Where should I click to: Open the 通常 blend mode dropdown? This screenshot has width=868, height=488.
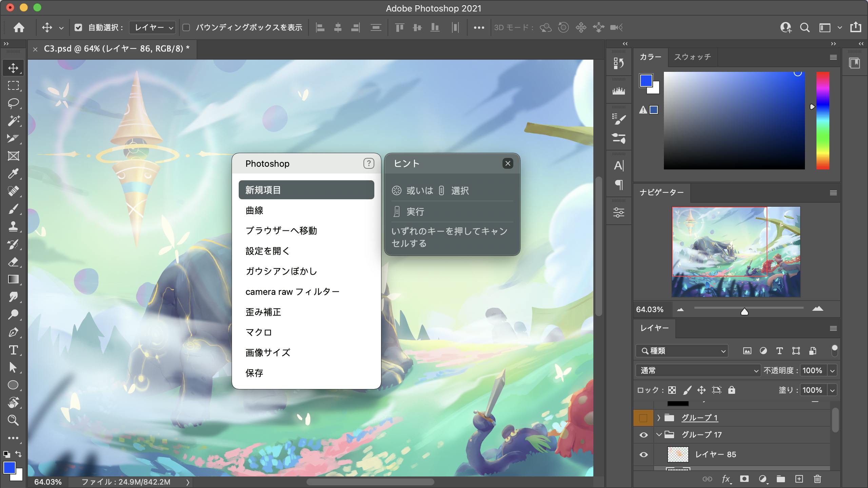pyautogui.click(x=698, y=370)
